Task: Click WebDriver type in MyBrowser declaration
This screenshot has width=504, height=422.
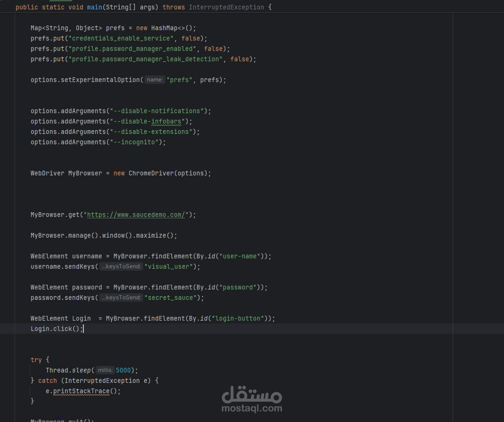Action: pos(47,173)
